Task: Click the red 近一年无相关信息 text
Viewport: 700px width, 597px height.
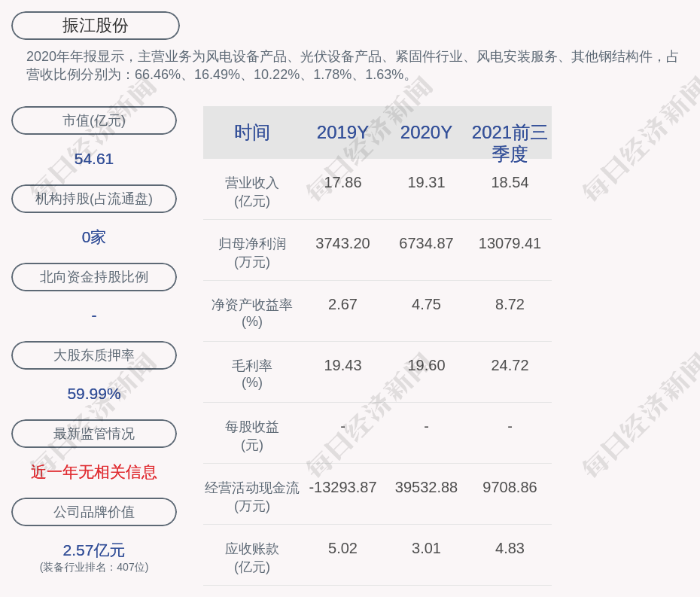Action: [94, 472]
